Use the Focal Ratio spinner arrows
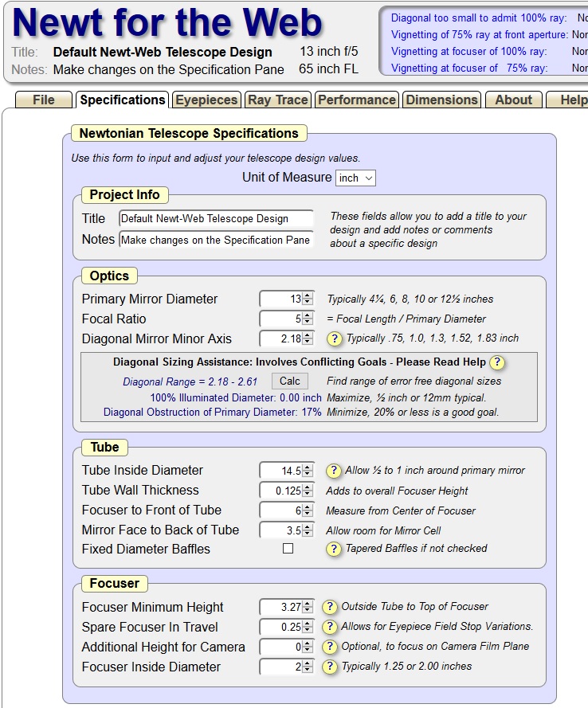The height and width of the screenshot is (708, 588). point(308,319)
